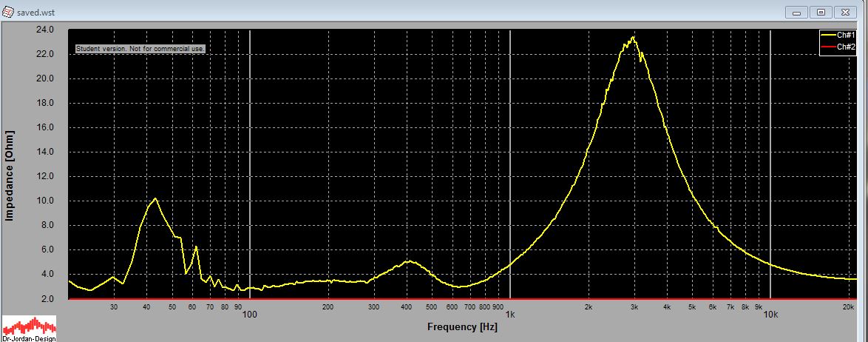
Task: Click the Dr-Jordan-Design logo
Action: [x=28, y=328]
